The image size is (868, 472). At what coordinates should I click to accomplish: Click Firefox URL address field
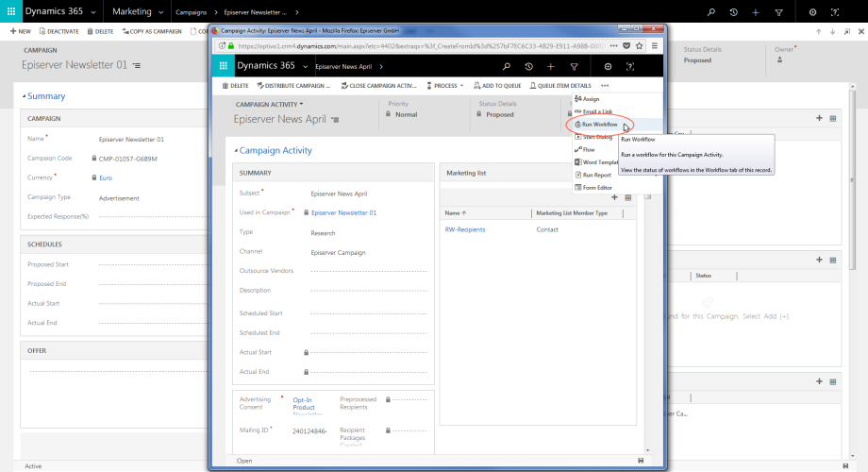[421, 46]
